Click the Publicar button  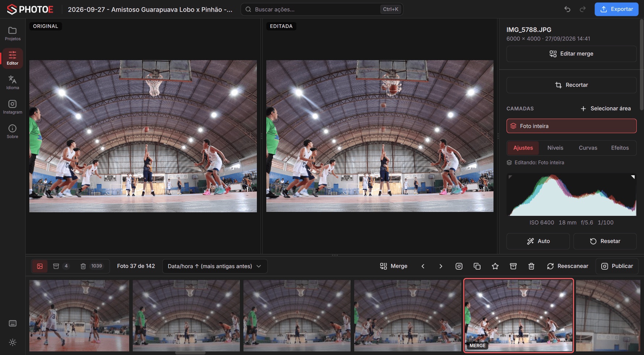click(617, 266)
